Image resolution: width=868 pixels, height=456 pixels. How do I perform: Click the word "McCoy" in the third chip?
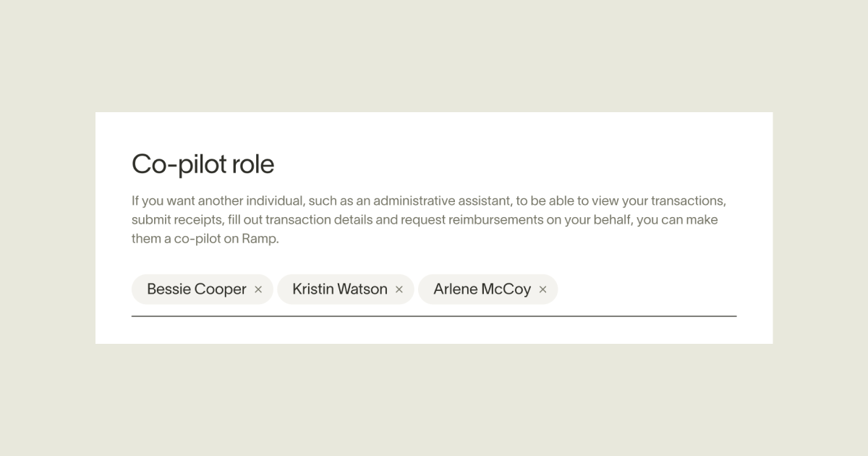tap(506, 290)
